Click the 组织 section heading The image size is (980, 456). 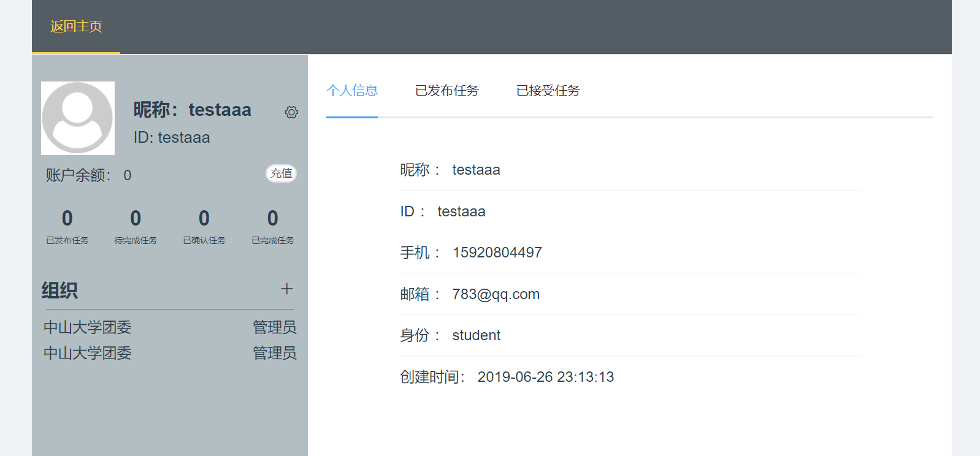click(59, 290)
